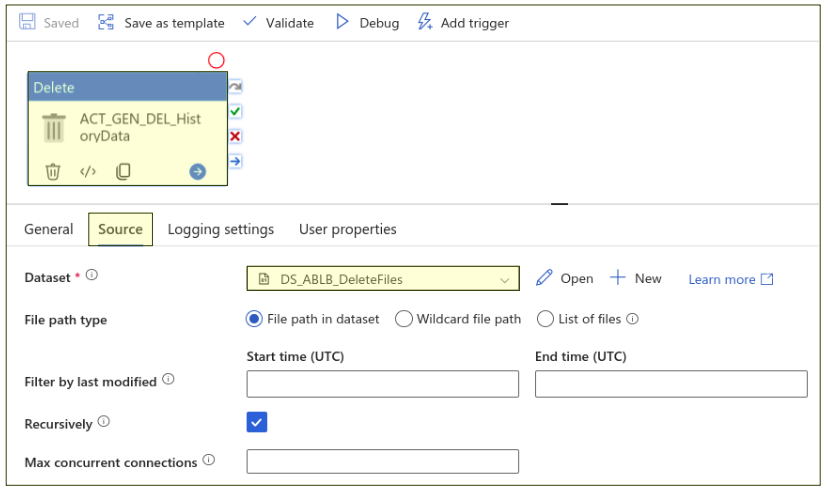Click the Debug button label
This screenshot has width=828, height=491.
point(379,23)
